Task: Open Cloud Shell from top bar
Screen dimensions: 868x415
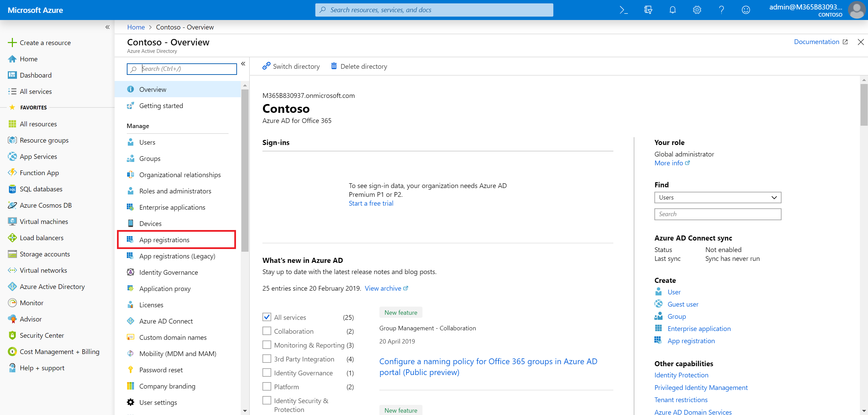Action: tap(624, 10)
